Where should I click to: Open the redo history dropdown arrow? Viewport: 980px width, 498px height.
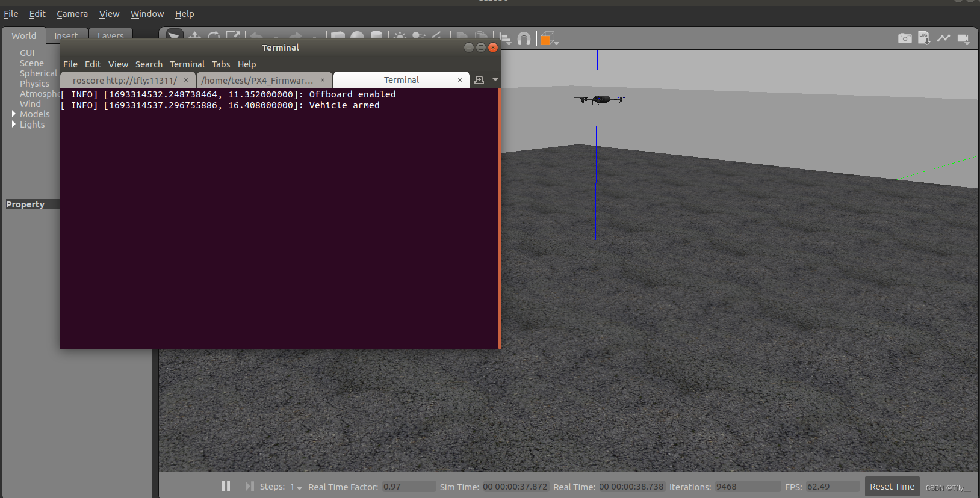(x=314, y=37)
